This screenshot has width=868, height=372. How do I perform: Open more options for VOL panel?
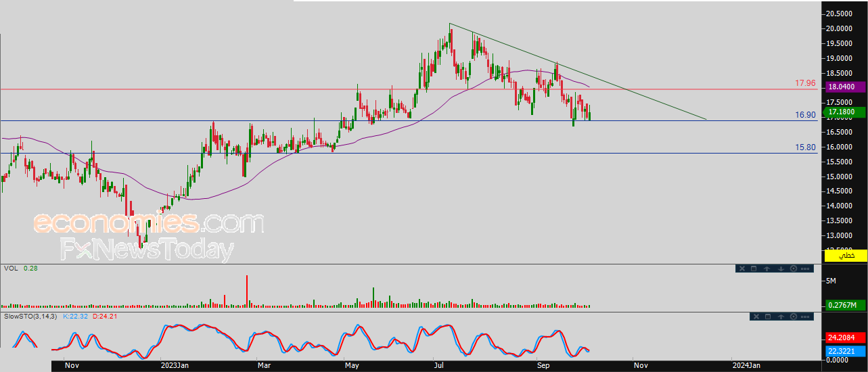(805, 269)
